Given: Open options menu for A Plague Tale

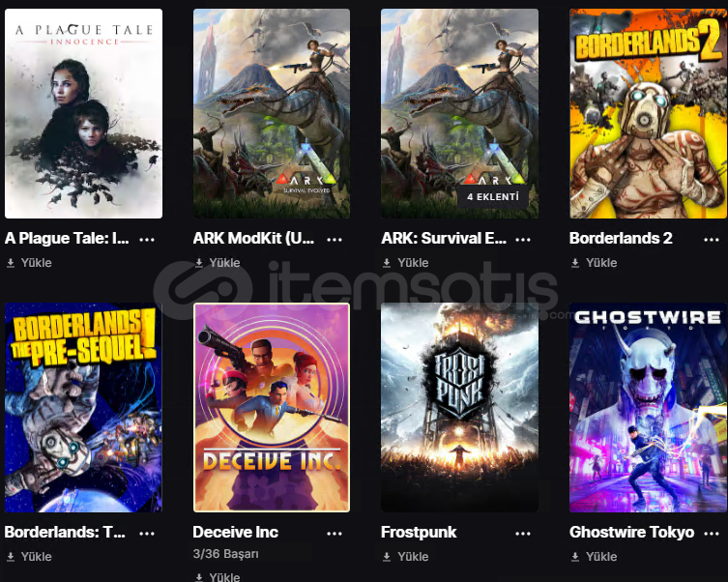Looking at the screenshot, I should tap(147, 240).
